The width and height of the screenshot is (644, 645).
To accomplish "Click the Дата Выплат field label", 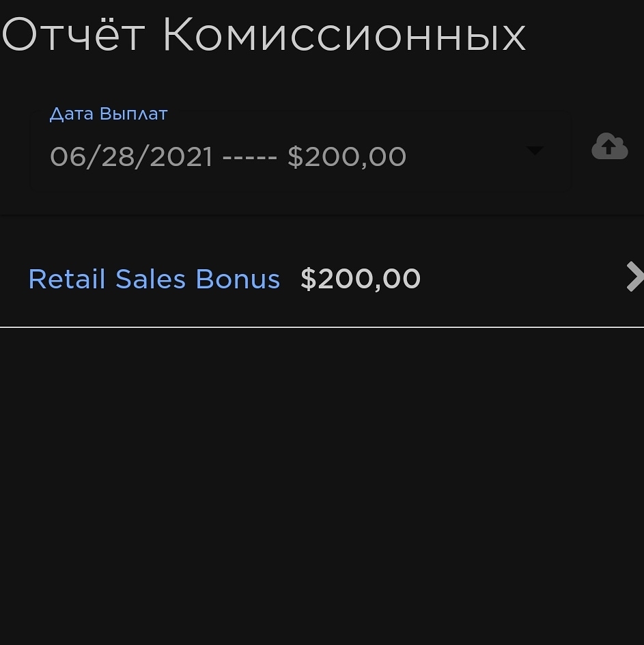I will pyautogui.click(x=109, y=113).
